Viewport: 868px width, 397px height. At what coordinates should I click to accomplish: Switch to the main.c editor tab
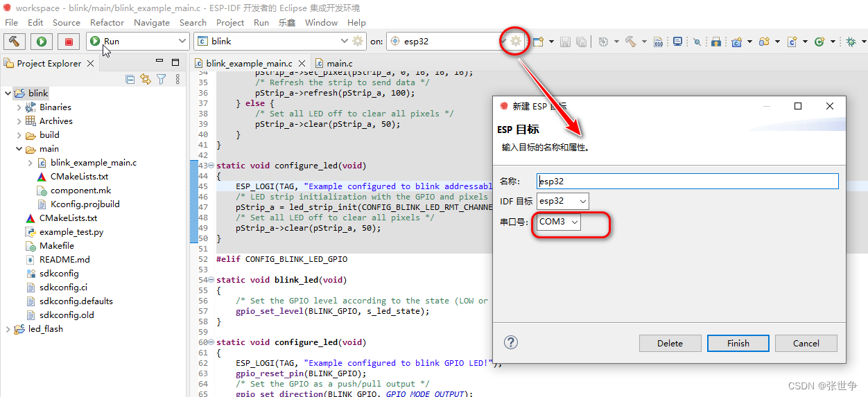[333, 63]
